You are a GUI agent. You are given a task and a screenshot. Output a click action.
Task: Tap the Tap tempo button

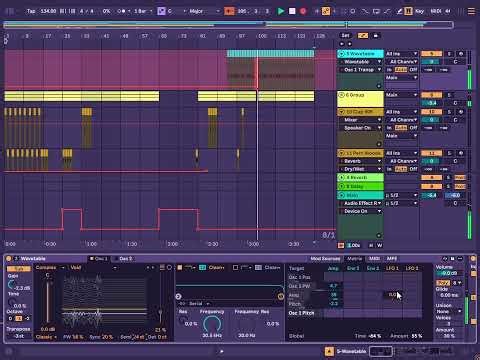(31, 11)
